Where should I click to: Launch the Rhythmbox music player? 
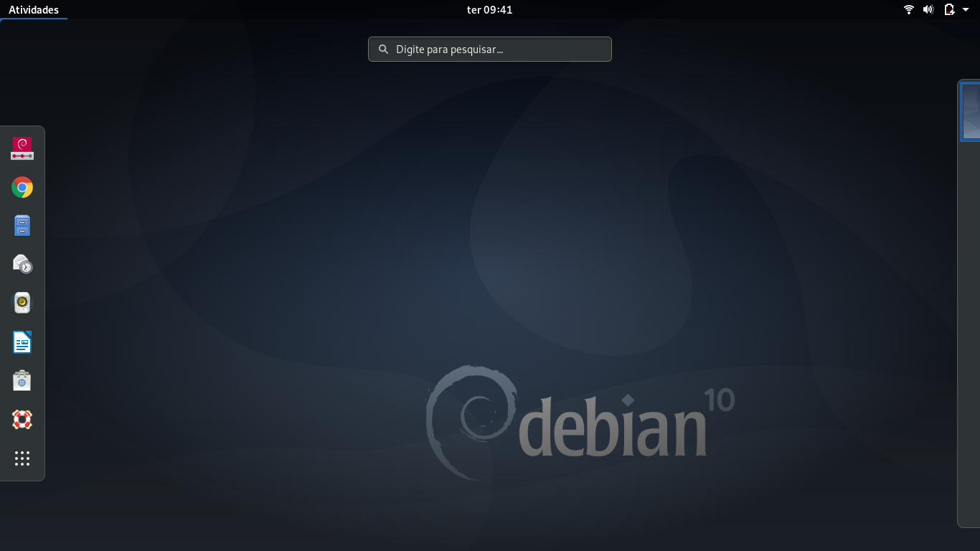22,302
